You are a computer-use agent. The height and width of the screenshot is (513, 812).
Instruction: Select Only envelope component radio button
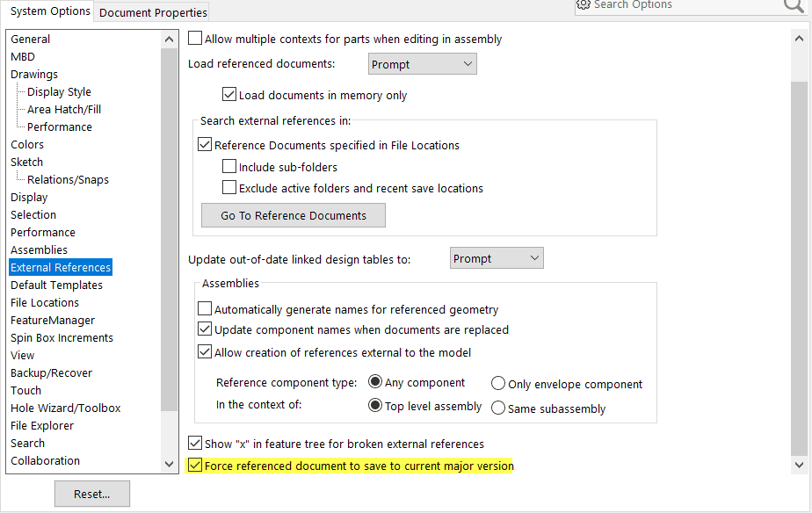pyautogui.click(x=497, y=384)
